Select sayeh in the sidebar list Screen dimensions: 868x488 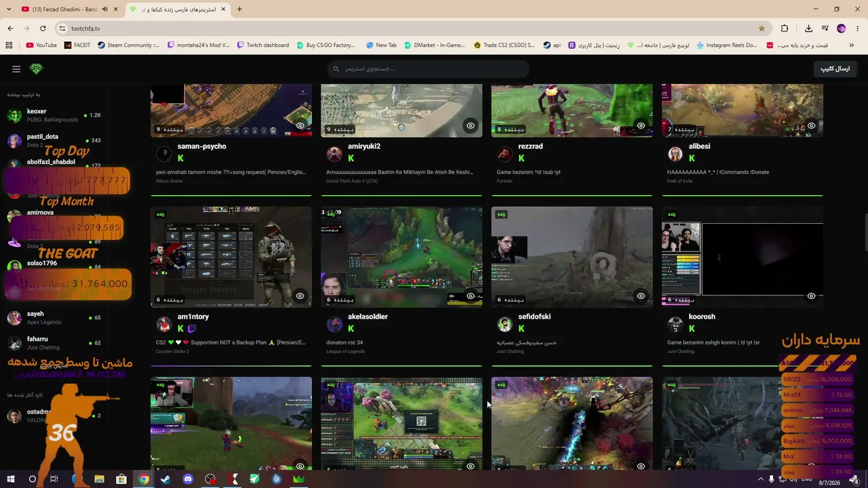coord(54,317)
